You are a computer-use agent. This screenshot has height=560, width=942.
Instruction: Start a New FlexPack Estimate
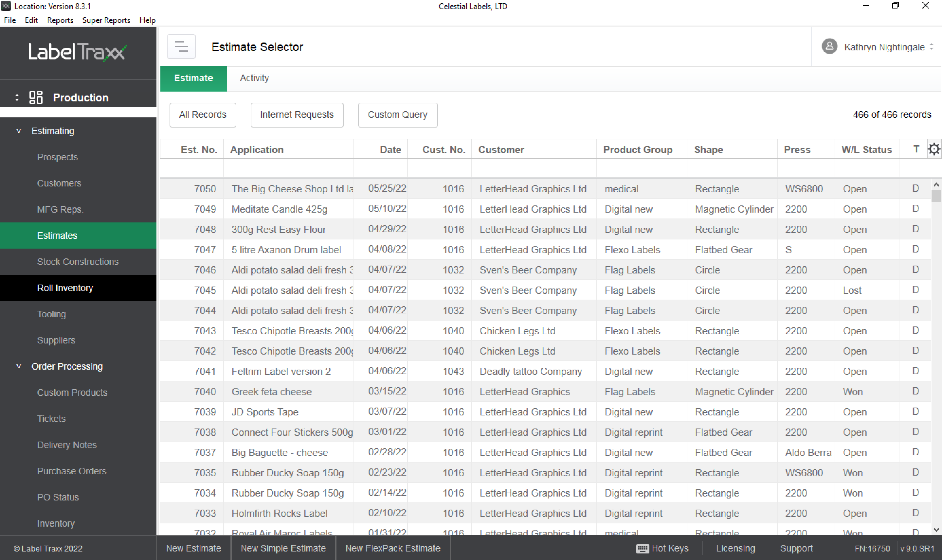pos(393,548)
